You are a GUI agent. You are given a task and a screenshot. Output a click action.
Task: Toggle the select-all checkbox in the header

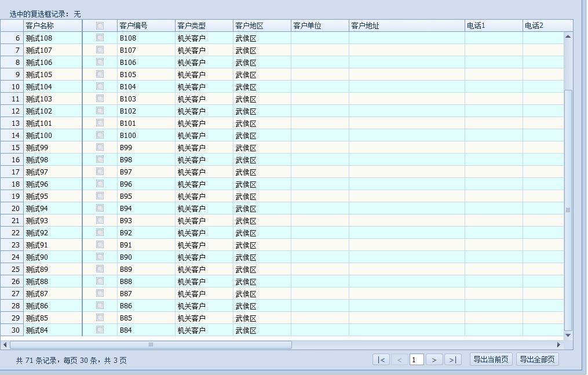pos(98,26)
